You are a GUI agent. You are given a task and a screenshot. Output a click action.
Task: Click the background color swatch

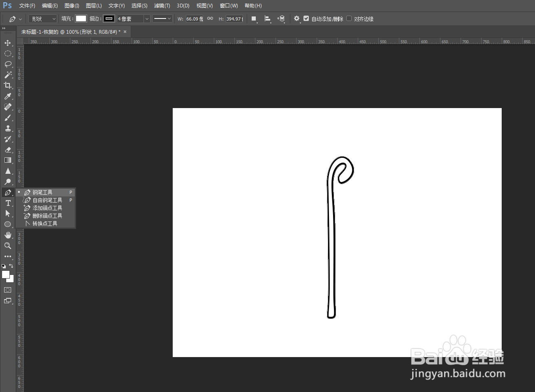pos(12,280)
